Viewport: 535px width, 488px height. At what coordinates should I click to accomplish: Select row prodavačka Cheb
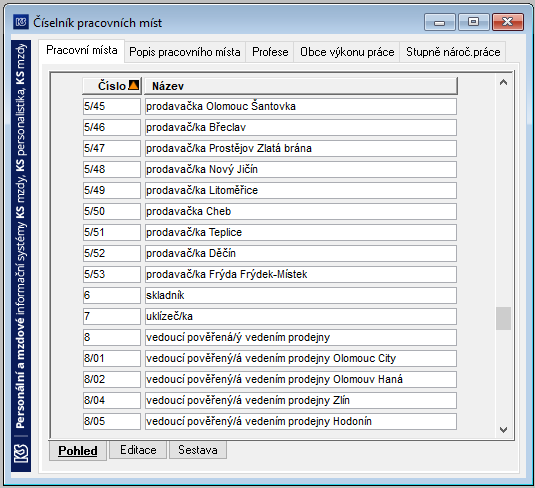tap(301, 212)
